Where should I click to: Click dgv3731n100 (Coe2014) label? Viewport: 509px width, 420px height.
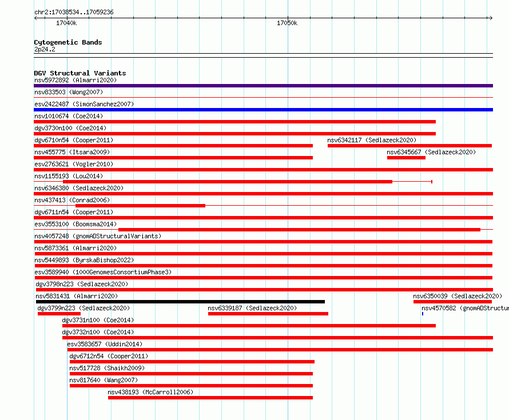[x=98, y=320]
